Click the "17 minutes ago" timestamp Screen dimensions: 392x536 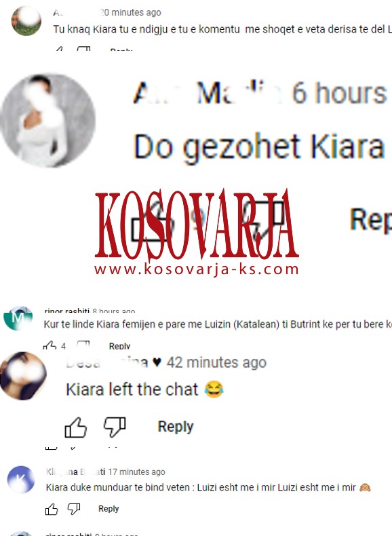pyautogui.click(x=137, y=472)
